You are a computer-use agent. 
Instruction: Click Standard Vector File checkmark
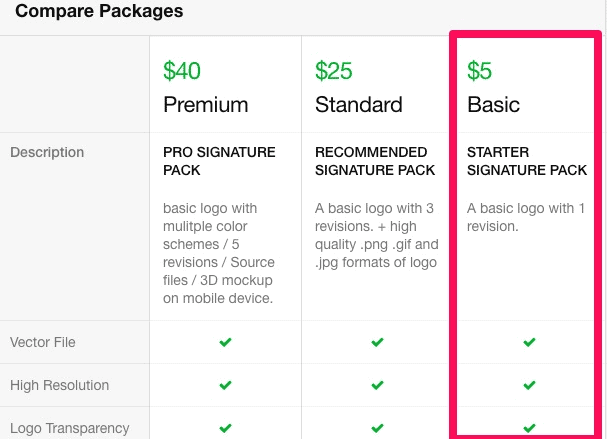(377, 342)
